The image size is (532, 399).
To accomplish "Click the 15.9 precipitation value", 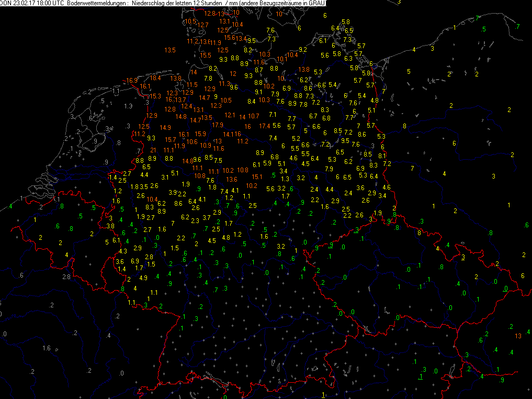I will (x=200, y=134).
